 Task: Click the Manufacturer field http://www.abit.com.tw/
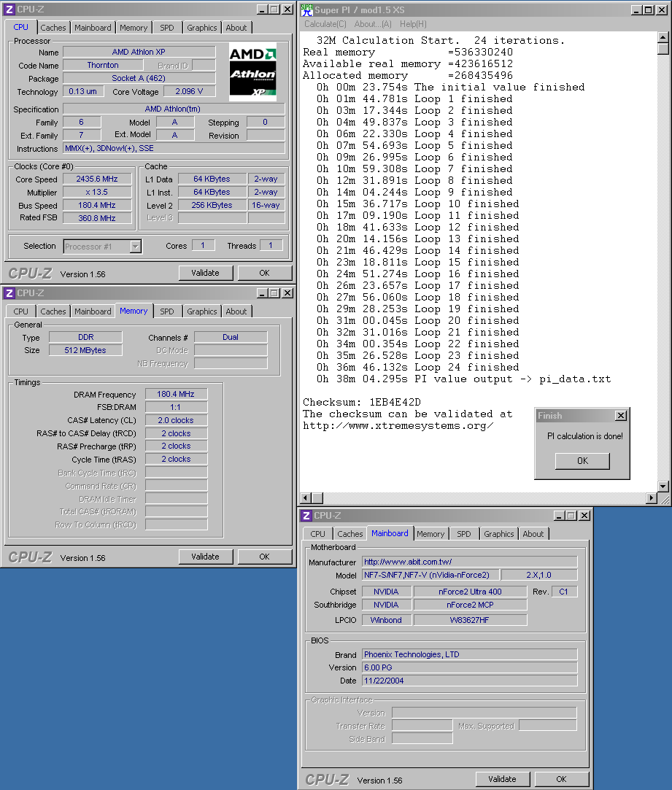pos(469,562)
